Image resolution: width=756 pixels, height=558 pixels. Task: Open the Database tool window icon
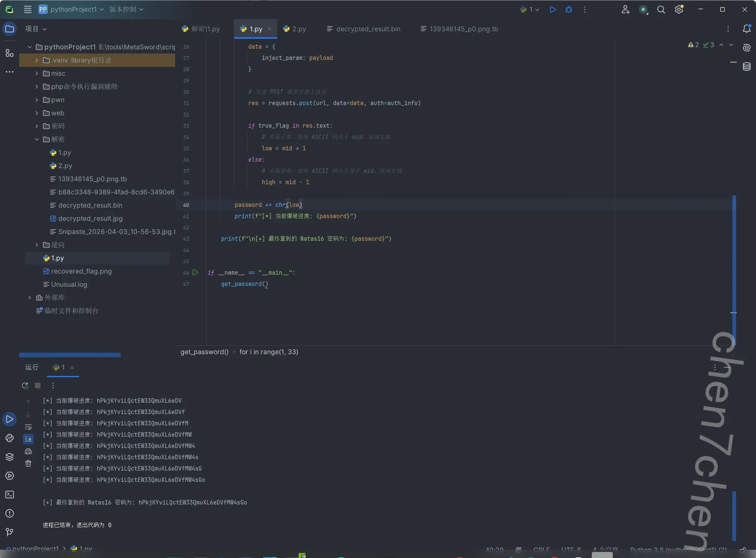(747, 67)
